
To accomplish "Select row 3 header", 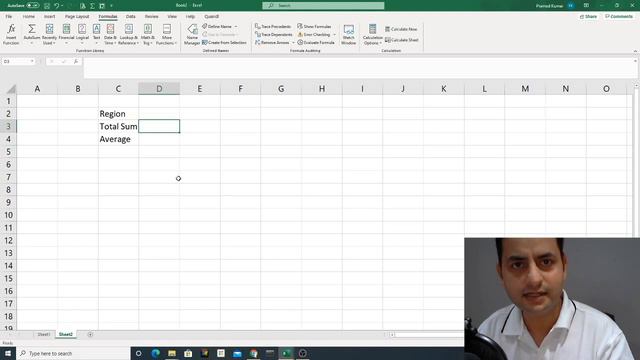I will [x=8, y=126].
